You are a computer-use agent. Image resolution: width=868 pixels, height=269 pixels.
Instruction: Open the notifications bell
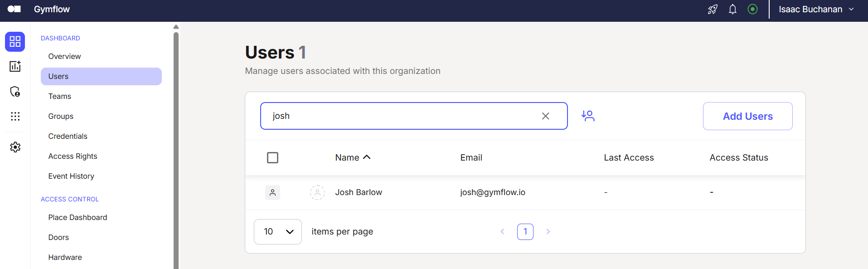732,10
